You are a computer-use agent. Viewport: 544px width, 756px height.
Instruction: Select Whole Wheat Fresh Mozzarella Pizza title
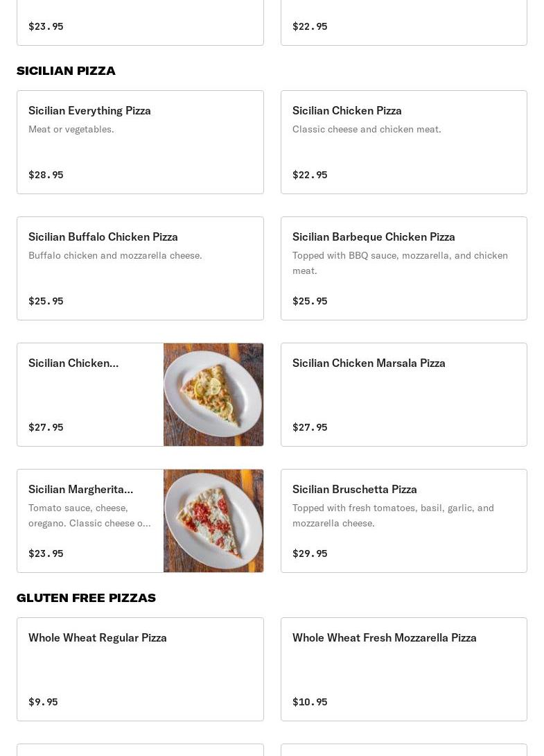coord(384,637)
